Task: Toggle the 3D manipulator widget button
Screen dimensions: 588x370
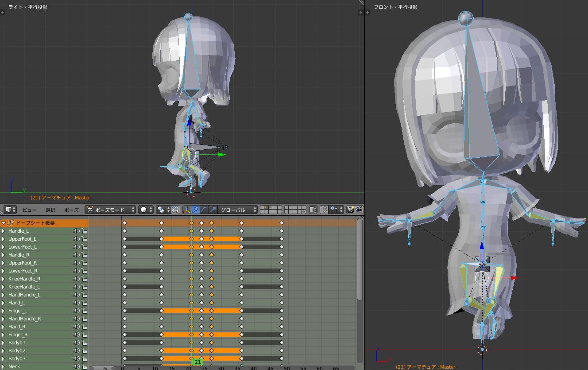Action: tap(186, 210)
